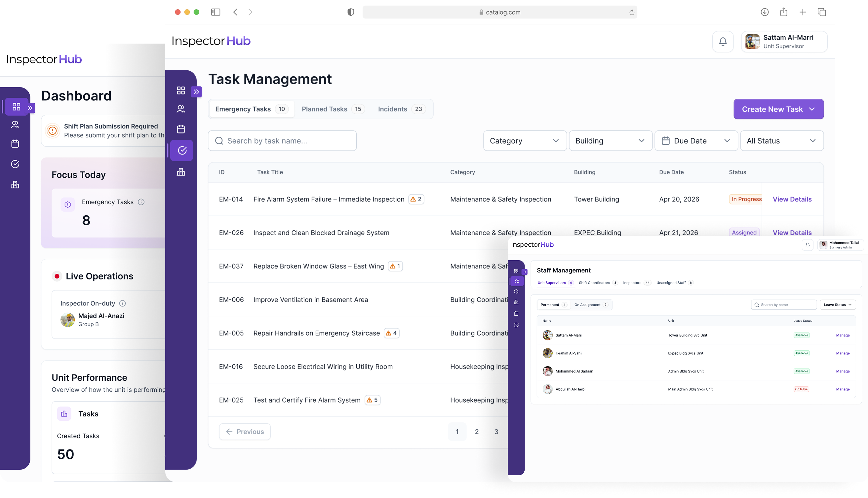This screenshot has height=498, width=868.
Task: Click info icon next to Inspector On-duty
Action: coord(122,303)
